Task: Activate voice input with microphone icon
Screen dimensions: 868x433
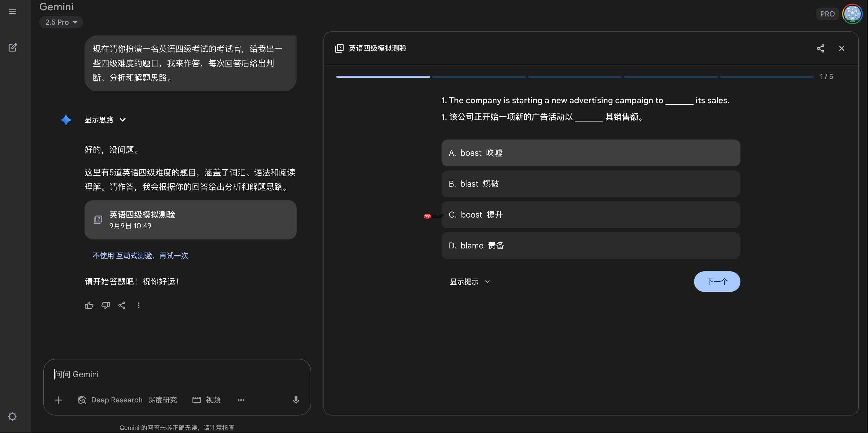Action: 296,400
